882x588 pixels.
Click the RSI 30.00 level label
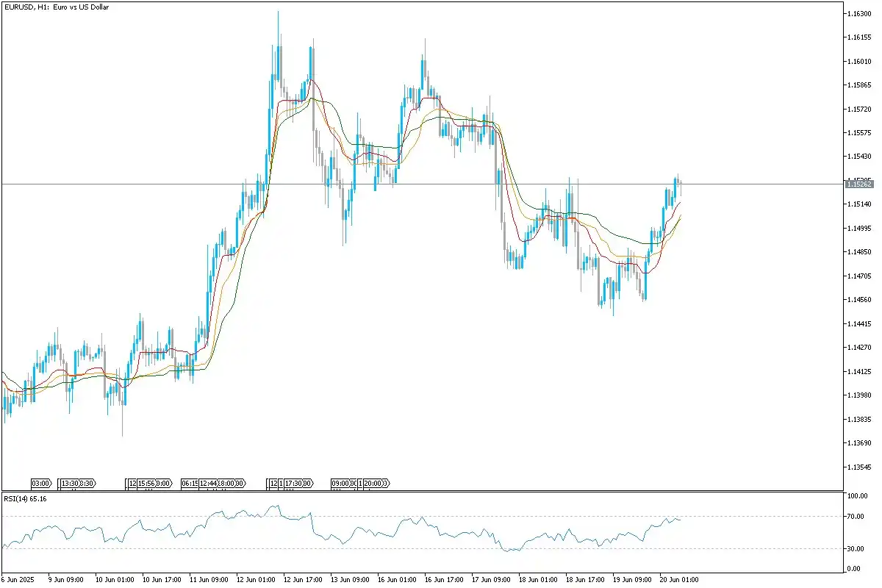click(x=856, y=548)
